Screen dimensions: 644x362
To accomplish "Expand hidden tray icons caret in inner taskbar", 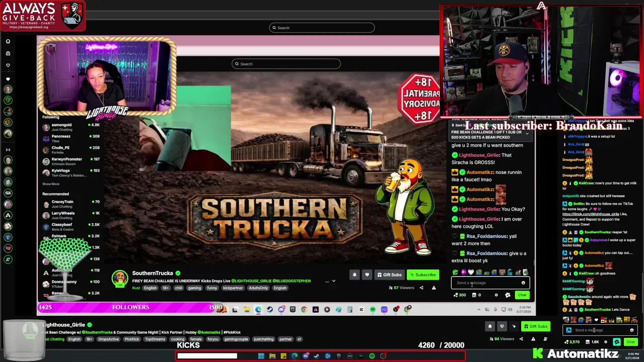I will tap(478, 309).
